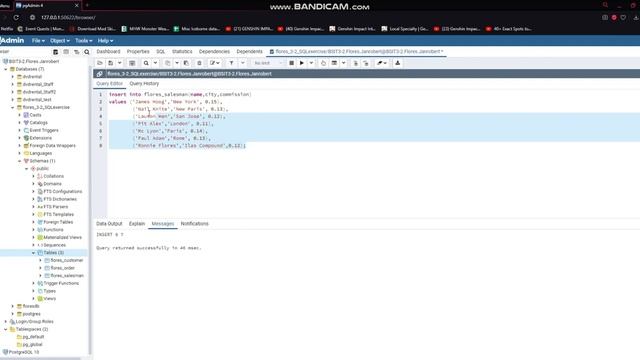Viewport: 640px width, 360px height.
Task: Click the Open File icon in query toolbar
Action: pos(100,63)
